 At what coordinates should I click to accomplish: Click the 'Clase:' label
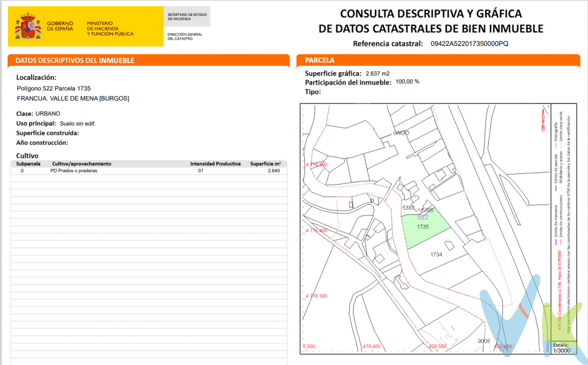click(24, 114)
